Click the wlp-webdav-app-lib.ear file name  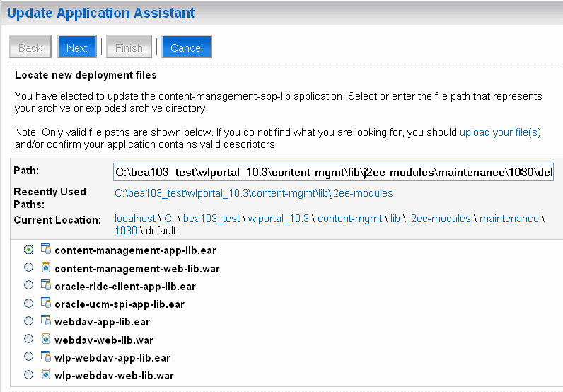point(112,358)
